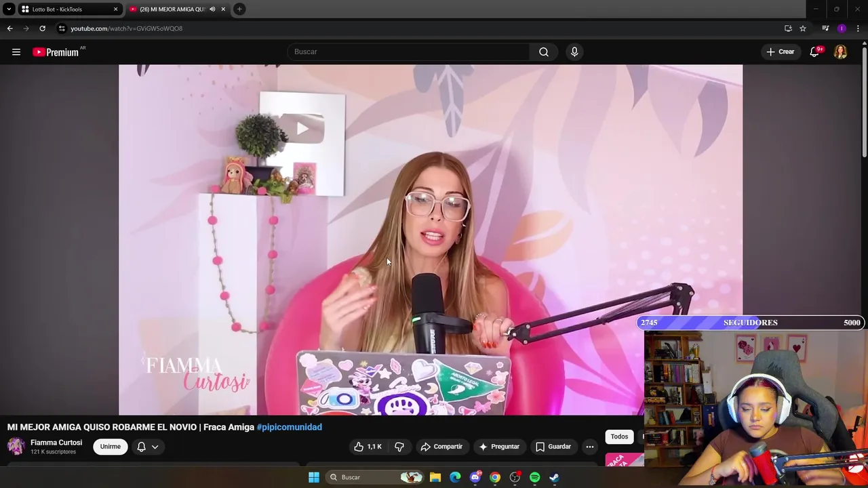868x488 pixels.
Task: Open Chrome profile purple avatar
Action: pos(842,28)
